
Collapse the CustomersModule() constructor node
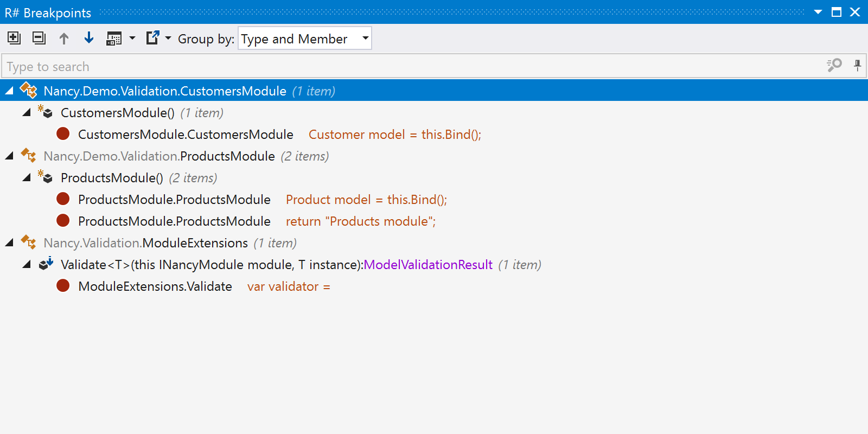coord(27,113)
